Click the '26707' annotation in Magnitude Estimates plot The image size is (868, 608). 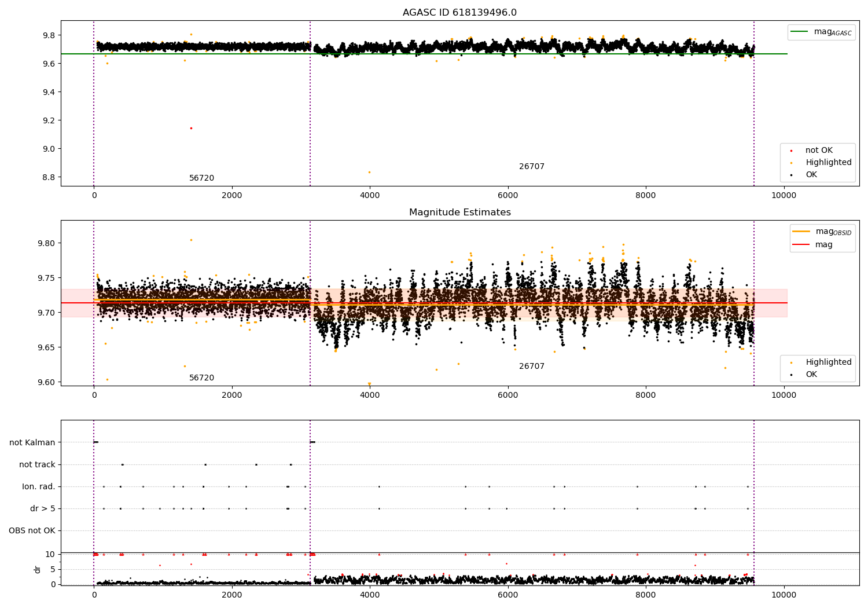(531, 367)
